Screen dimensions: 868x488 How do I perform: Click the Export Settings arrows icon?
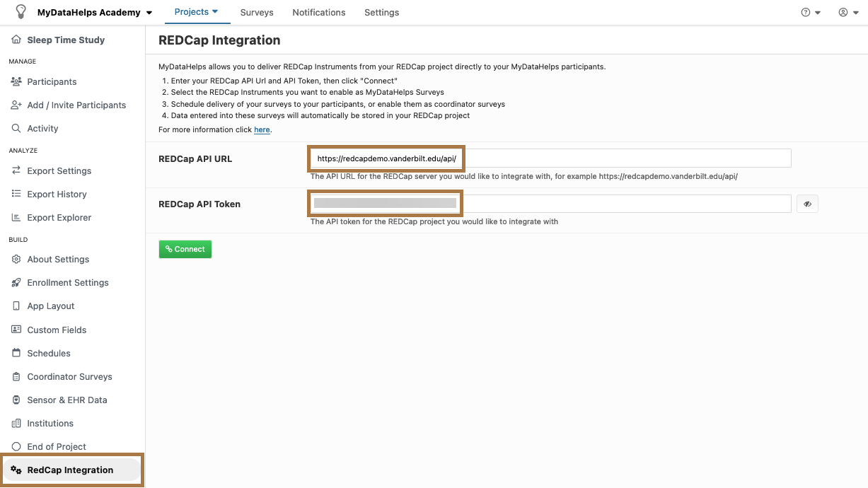coord(16,171)
